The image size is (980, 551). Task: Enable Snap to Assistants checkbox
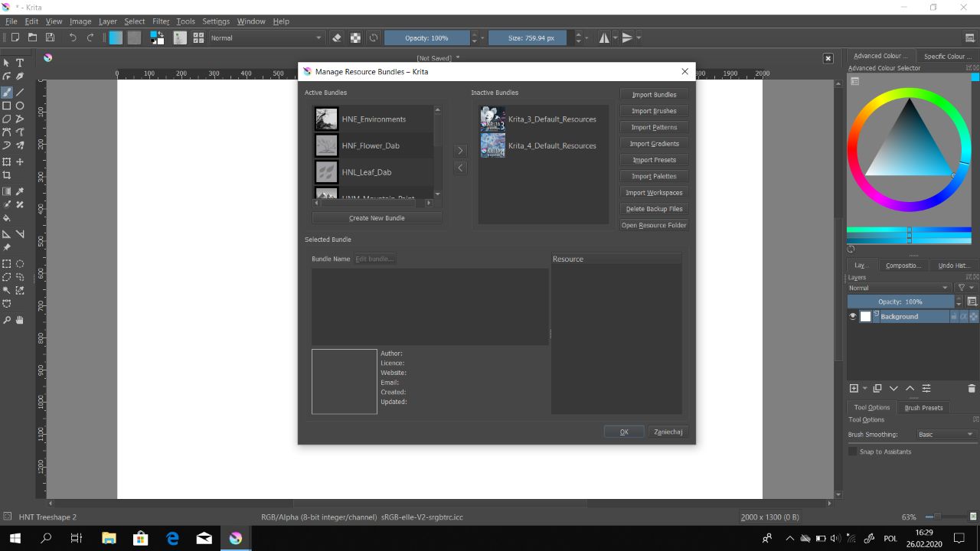pos(853,452)
